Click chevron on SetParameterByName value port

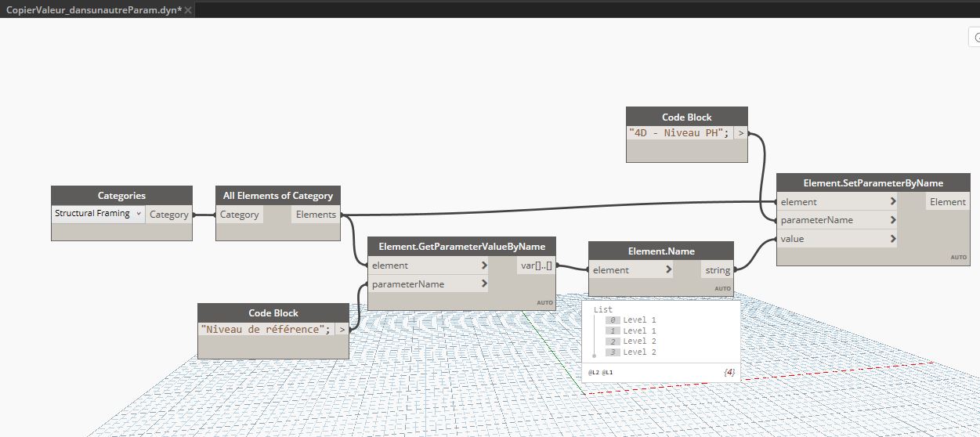pos(893,239)
